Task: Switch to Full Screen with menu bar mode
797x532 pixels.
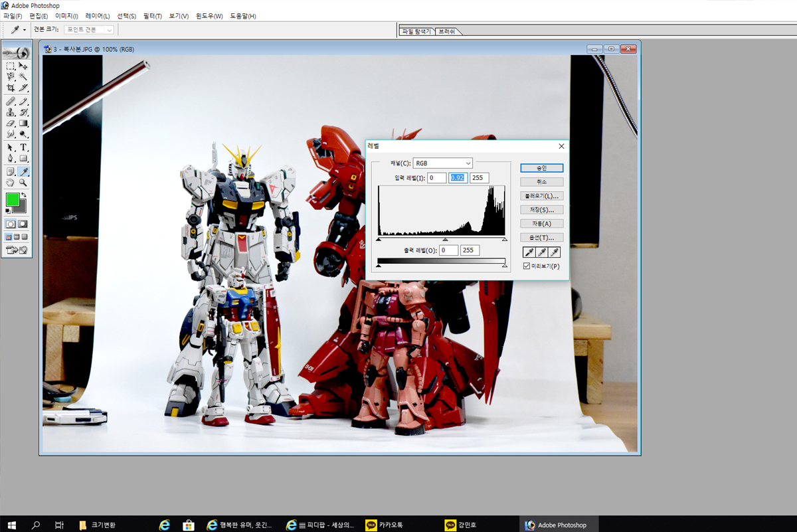Action: (x=17, y=236)
